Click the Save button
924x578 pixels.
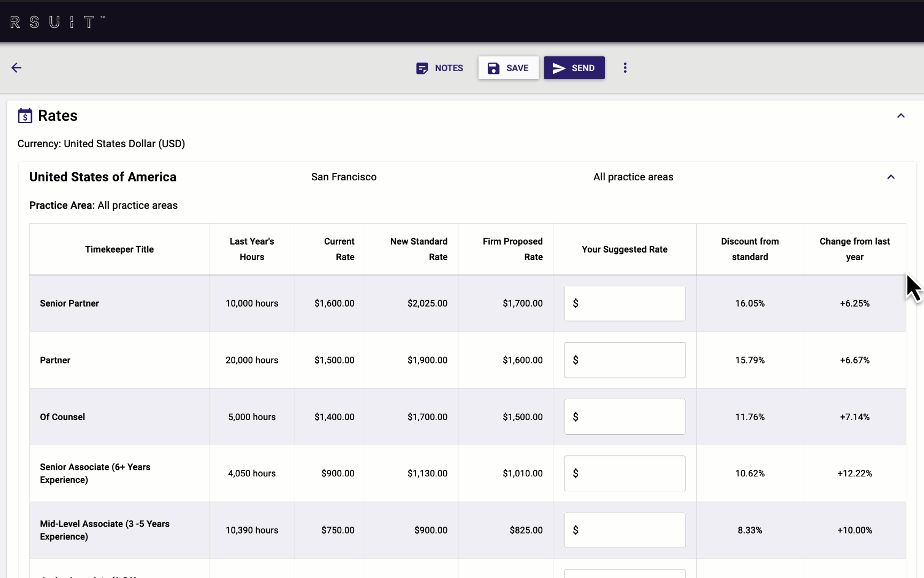tap(509, 68)
